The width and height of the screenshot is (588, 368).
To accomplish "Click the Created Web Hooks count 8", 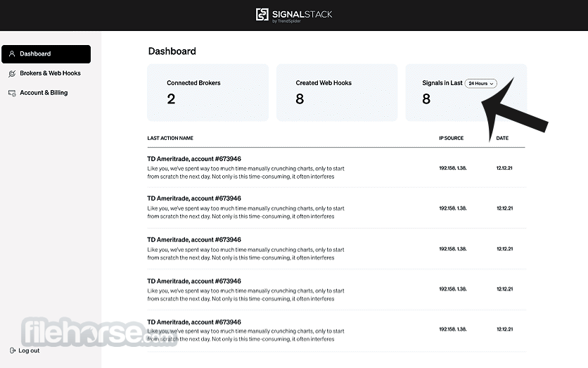I will click(300, 99).
